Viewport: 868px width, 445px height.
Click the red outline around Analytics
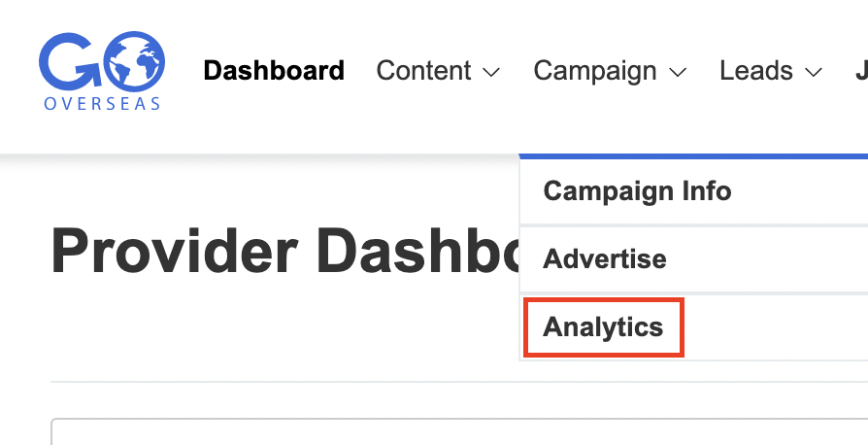tap(603, 327)
